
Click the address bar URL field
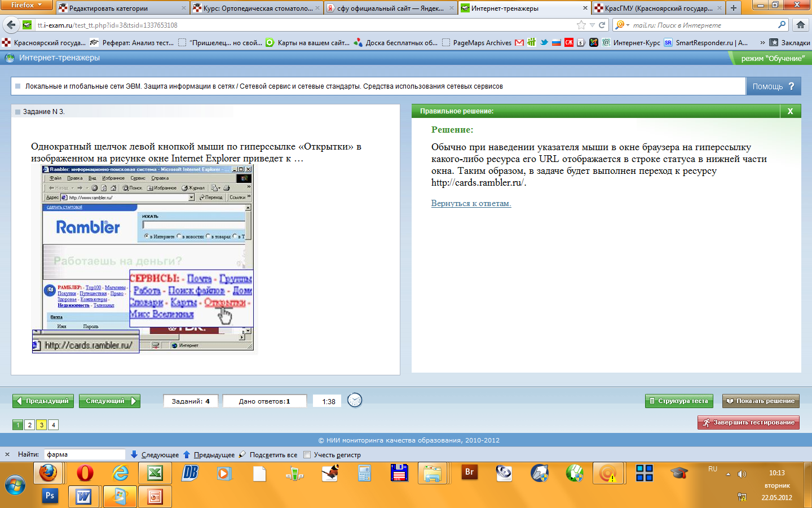click(304, 25)
